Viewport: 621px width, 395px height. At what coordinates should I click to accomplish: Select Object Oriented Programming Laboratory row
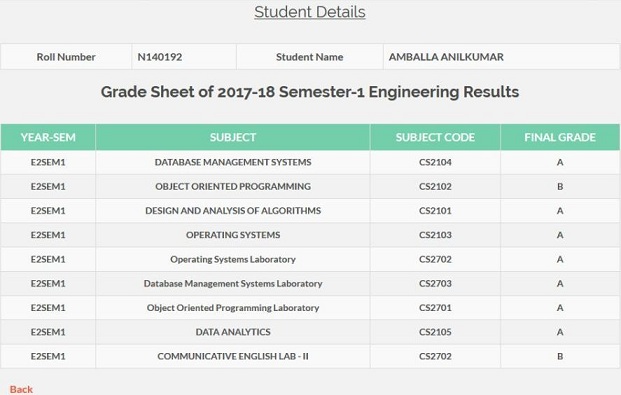(x=310, y=308)
